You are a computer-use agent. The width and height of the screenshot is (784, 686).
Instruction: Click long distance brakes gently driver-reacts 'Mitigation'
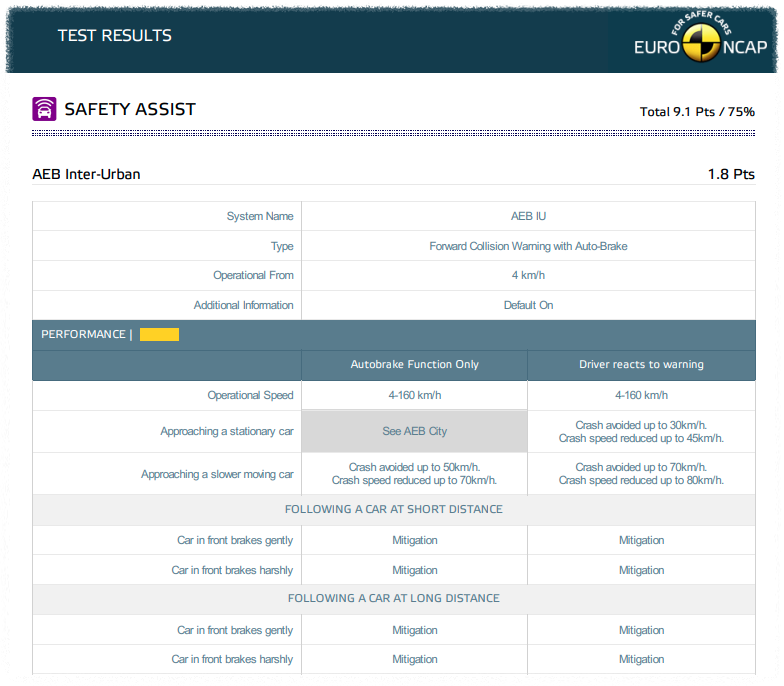pos(641,630)
